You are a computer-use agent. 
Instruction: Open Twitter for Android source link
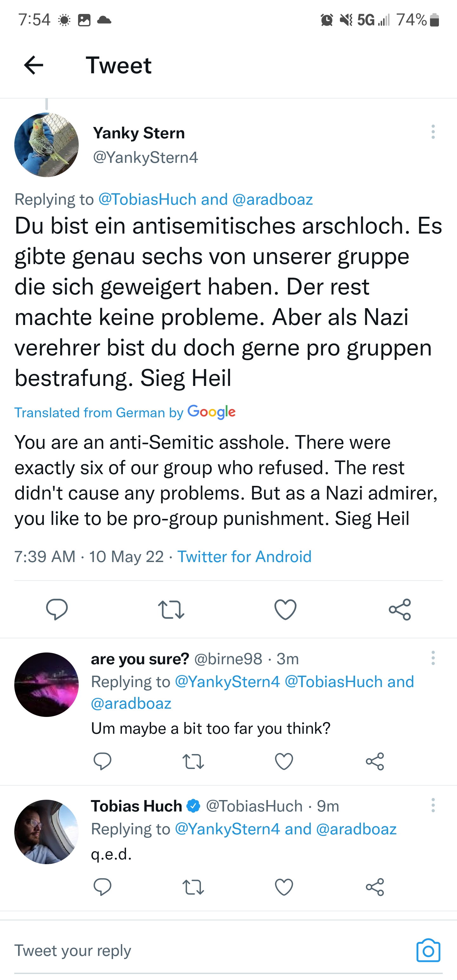click(244, 557)
